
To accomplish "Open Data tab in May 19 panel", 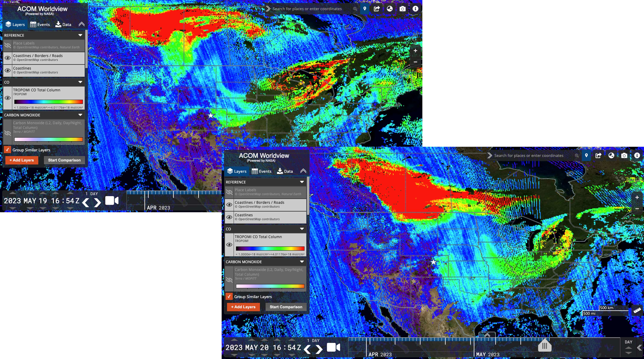I will (63, 25).
